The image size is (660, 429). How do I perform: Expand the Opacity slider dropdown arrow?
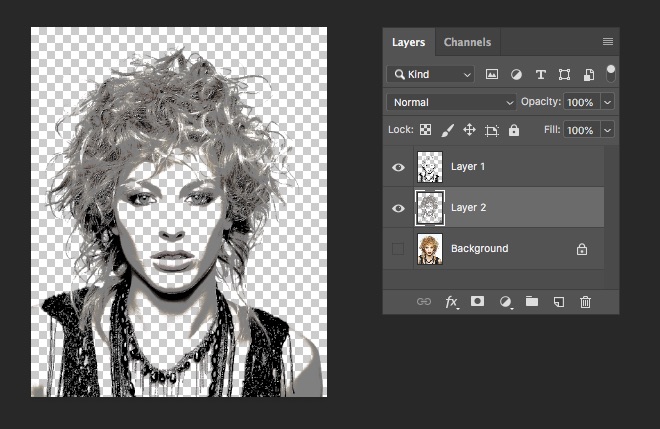(x=607, y=102)
